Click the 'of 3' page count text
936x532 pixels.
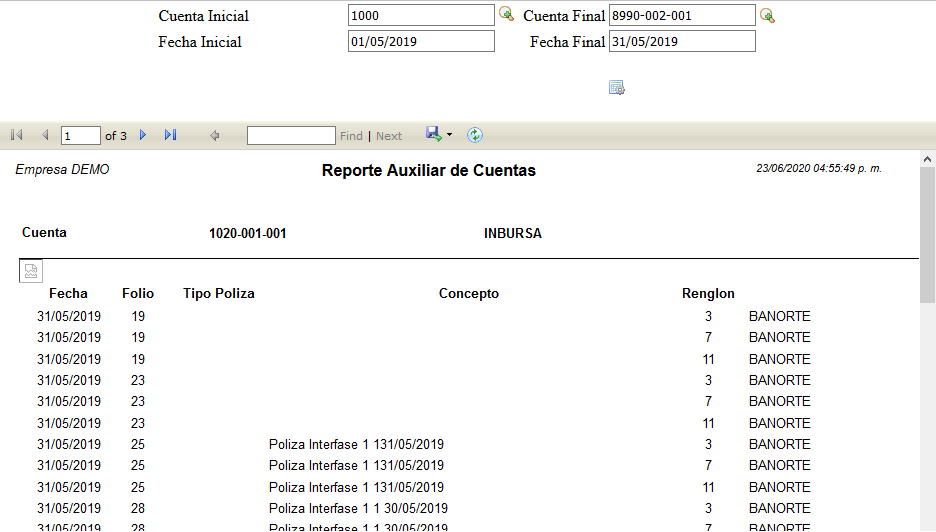116,136
